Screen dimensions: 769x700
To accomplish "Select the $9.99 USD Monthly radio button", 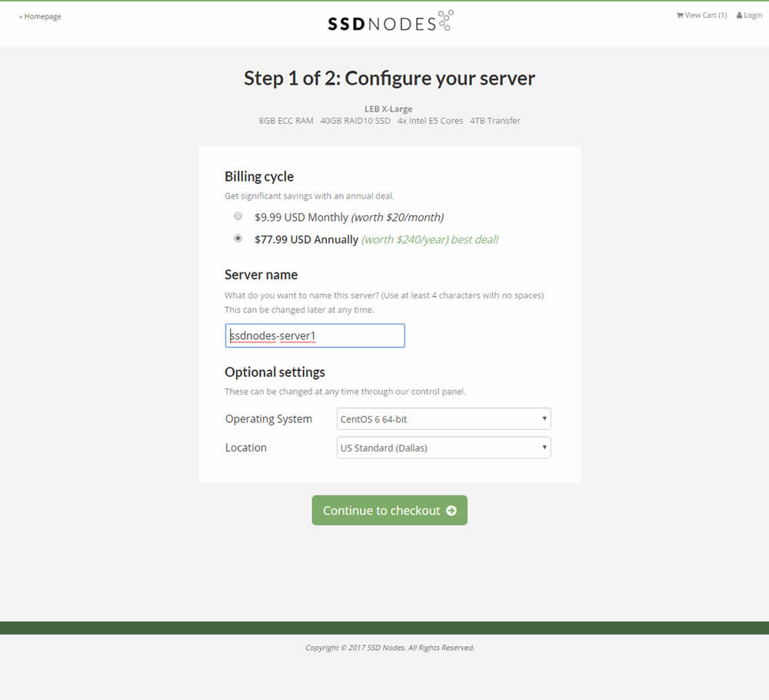I will (238, 216).
